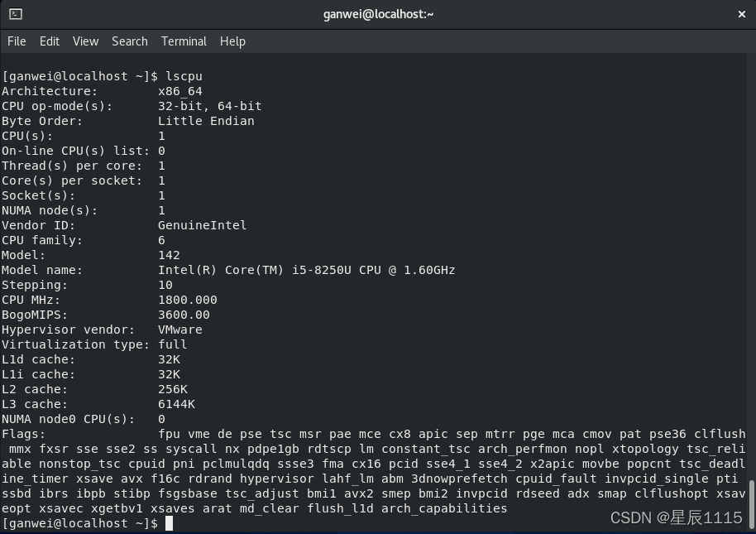Click the 'Core(s) per socket:' label
Viewport: 756px width, 534px height.
click(72, 180)
